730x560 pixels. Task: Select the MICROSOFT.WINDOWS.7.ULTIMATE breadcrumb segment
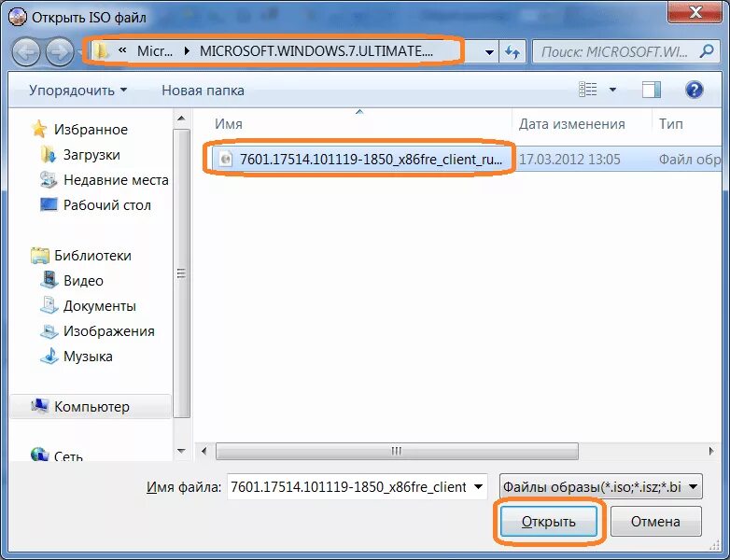[x=316, y=51]
